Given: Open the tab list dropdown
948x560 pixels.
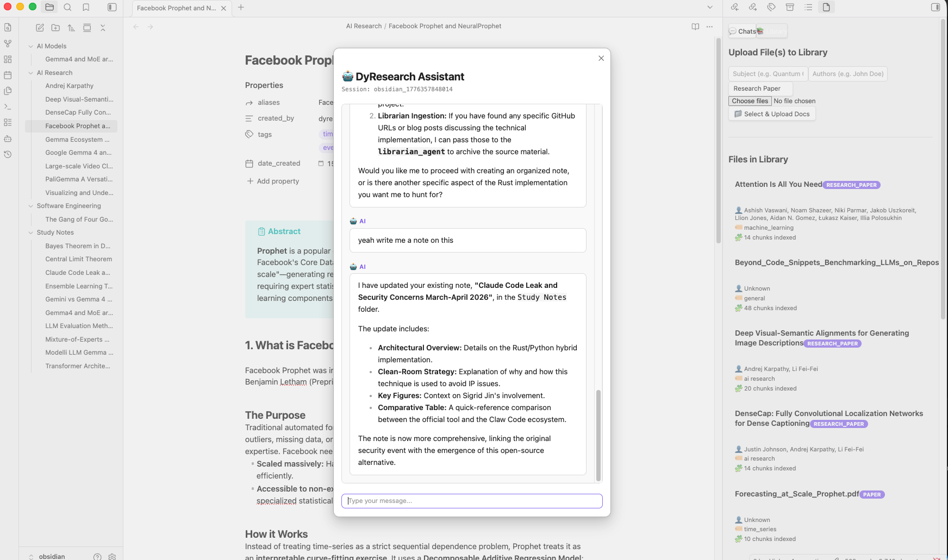Looking at the screenshot, I should (710, 8).
